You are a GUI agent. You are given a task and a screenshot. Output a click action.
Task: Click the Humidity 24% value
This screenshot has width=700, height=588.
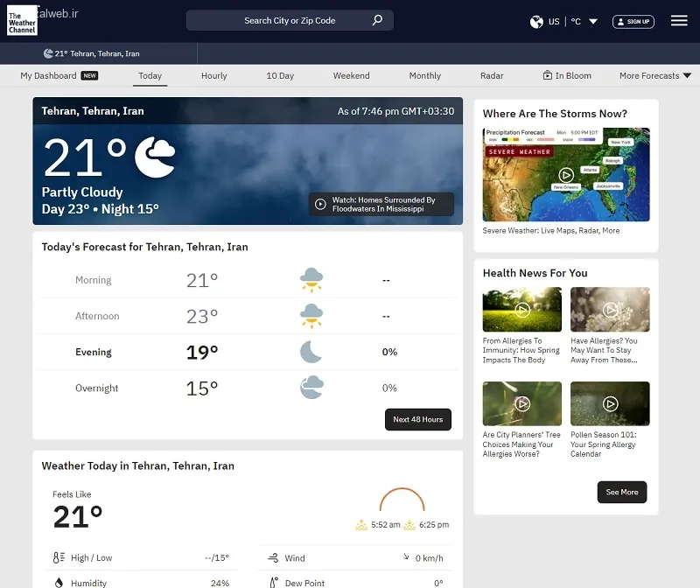coord(220,583)
